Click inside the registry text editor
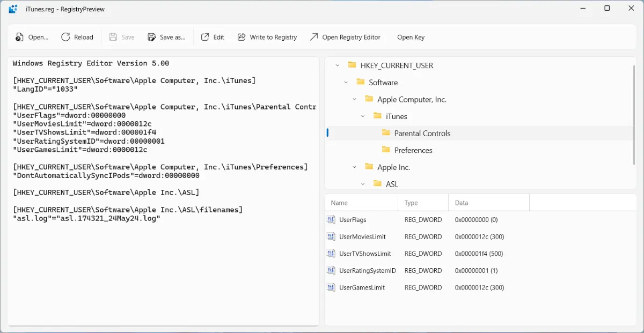The image size is (644, 333). tap(161, 268)
